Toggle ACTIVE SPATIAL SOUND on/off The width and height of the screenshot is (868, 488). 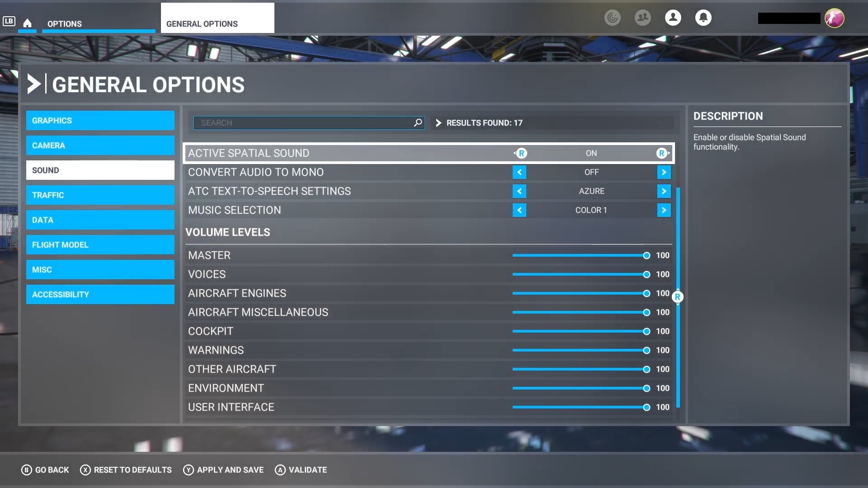[664, 153]
